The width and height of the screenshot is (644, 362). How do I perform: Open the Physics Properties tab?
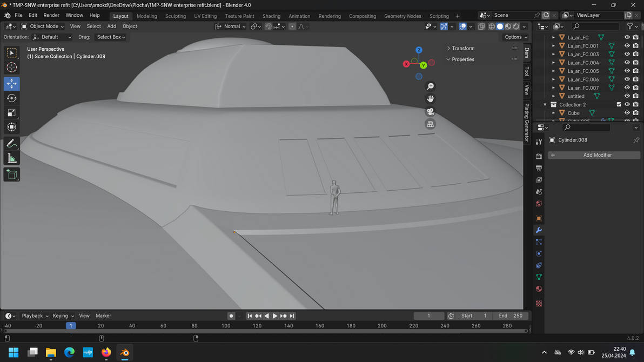538,253
